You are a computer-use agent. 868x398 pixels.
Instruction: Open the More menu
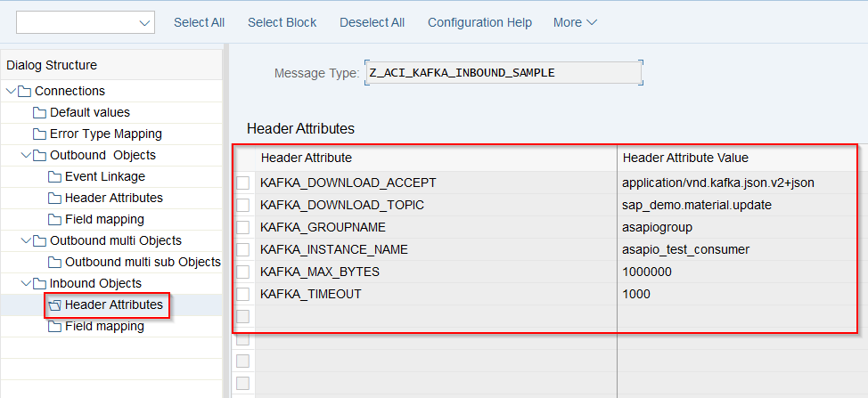(x=575, y=22)
